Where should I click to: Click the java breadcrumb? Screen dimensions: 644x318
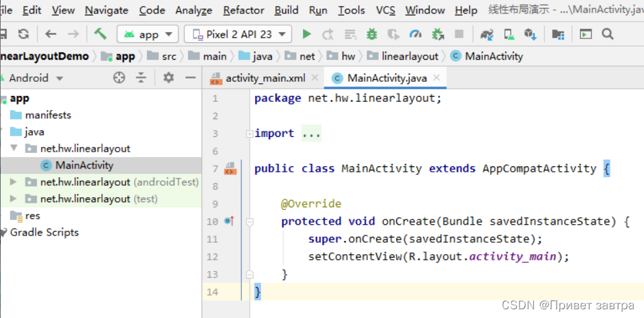click(x=256, y=56)
